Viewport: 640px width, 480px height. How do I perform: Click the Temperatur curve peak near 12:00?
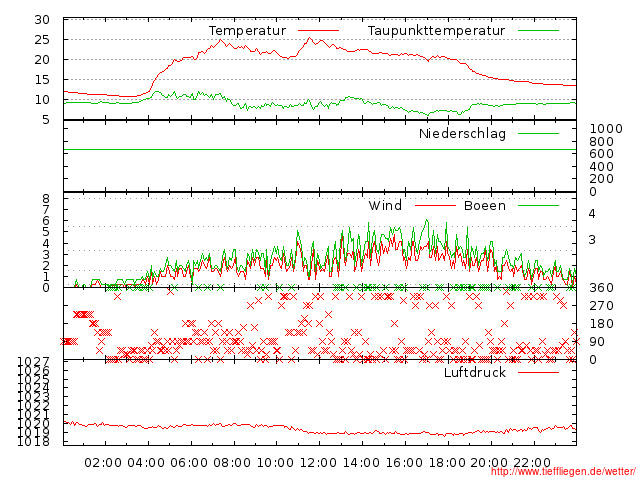click(x=309, y=38)
